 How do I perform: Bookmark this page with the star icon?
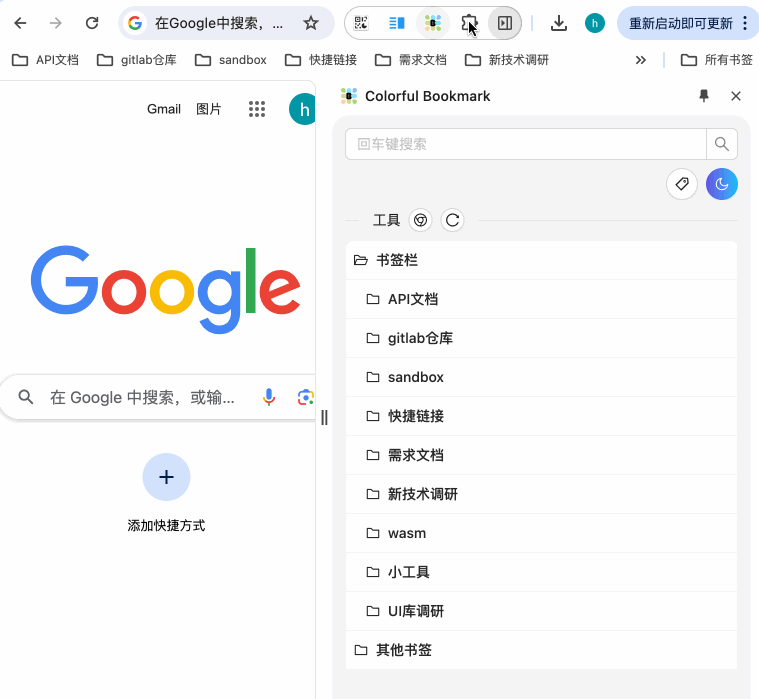click(311, 23)
